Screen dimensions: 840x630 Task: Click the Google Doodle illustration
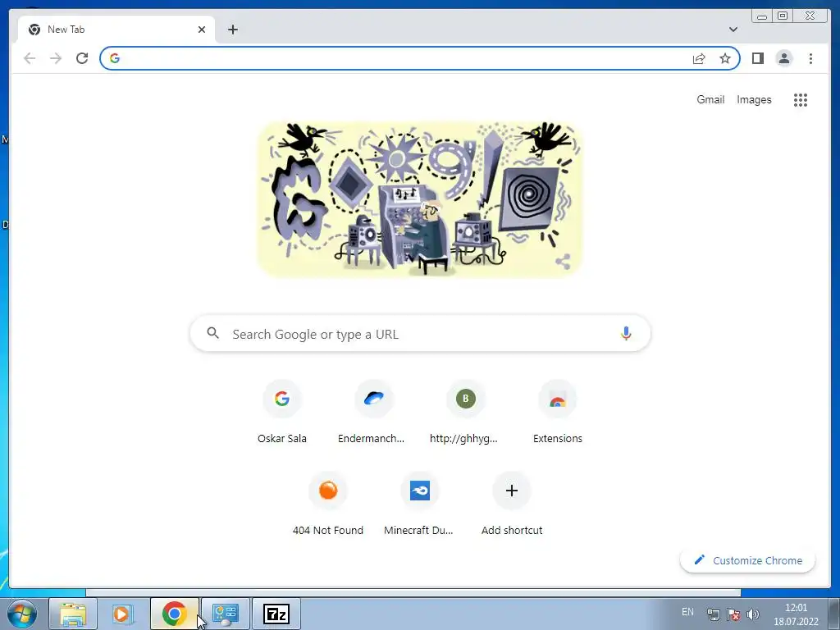point(420,199)
